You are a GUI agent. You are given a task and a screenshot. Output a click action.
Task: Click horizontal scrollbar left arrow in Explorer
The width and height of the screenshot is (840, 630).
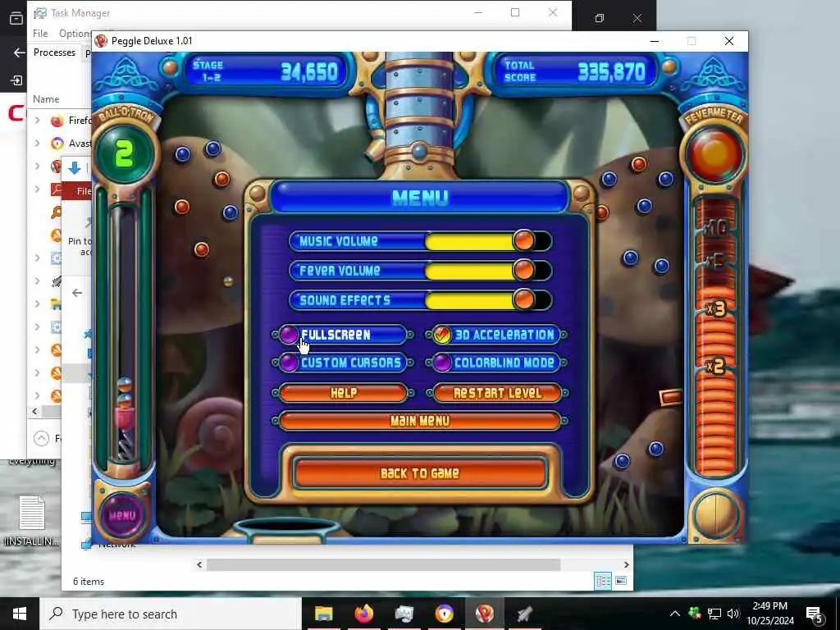(x=199, y=564)
